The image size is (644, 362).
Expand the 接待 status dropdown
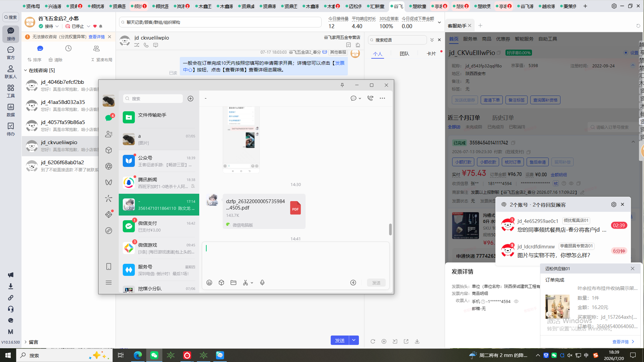tap(57, 26)
